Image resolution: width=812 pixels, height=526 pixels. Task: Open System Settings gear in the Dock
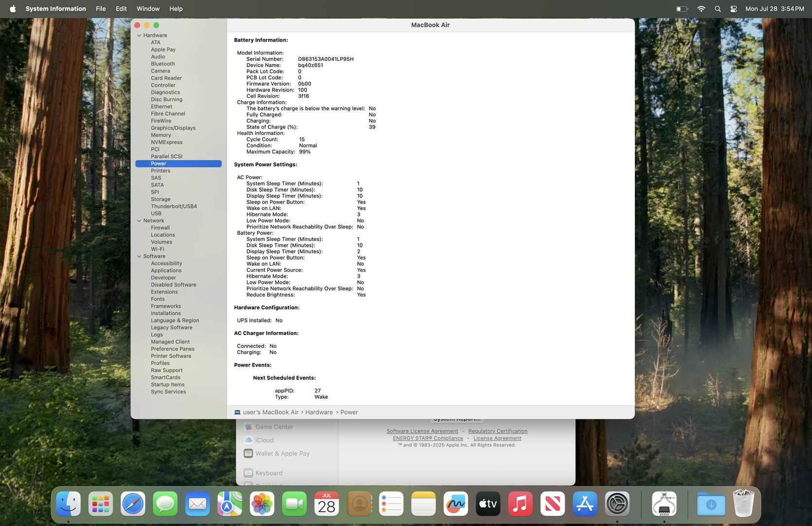(617, 504)
